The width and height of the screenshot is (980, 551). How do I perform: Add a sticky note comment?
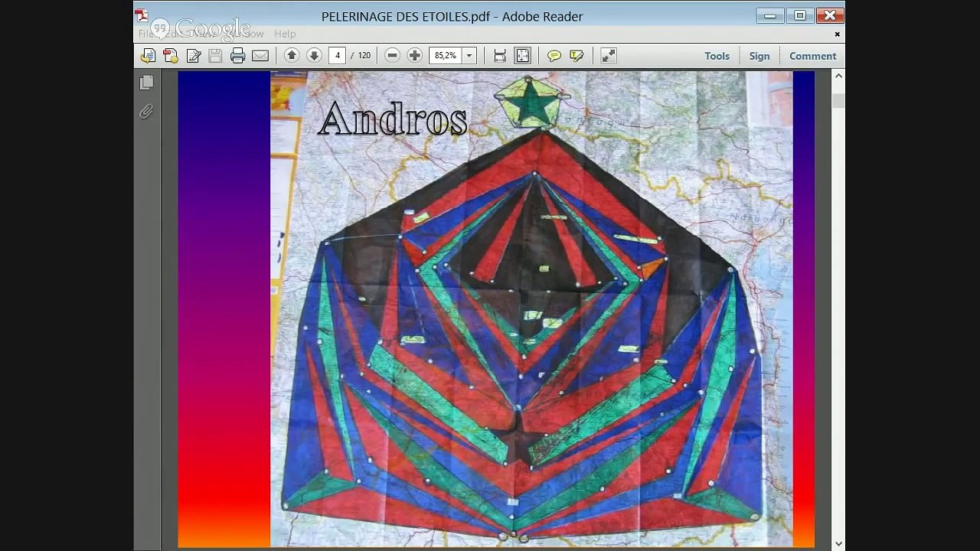click(x=554, y=56)
